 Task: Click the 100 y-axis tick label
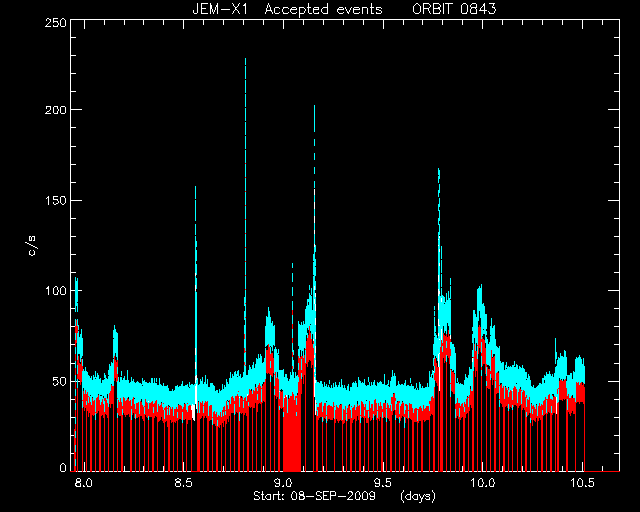point(56,291)
